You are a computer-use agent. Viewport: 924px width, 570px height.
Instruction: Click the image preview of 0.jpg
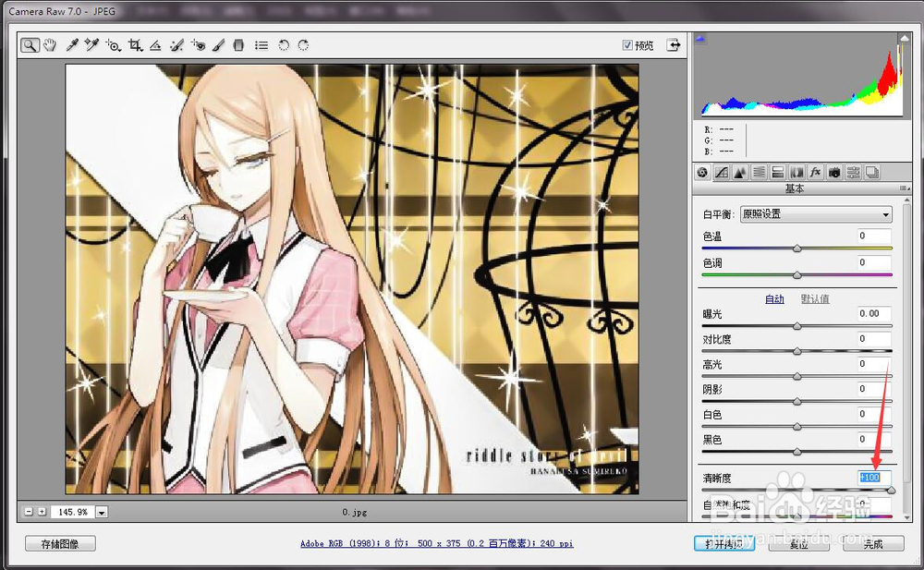click(x=352, y=279)
